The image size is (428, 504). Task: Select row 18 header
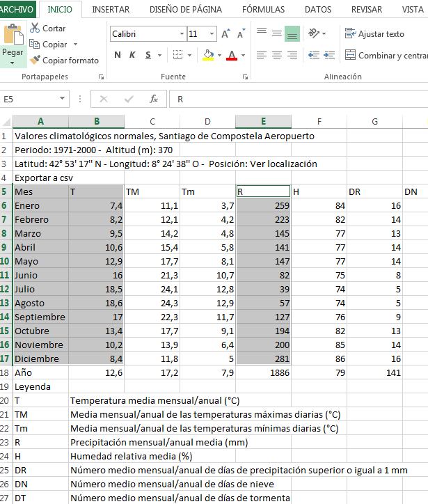coord(5,372)
